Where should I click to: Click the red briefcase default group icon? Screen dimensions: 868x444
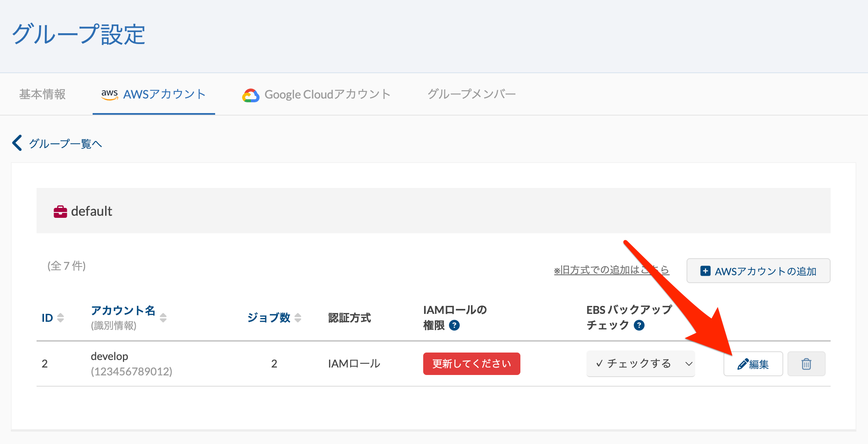60,212
